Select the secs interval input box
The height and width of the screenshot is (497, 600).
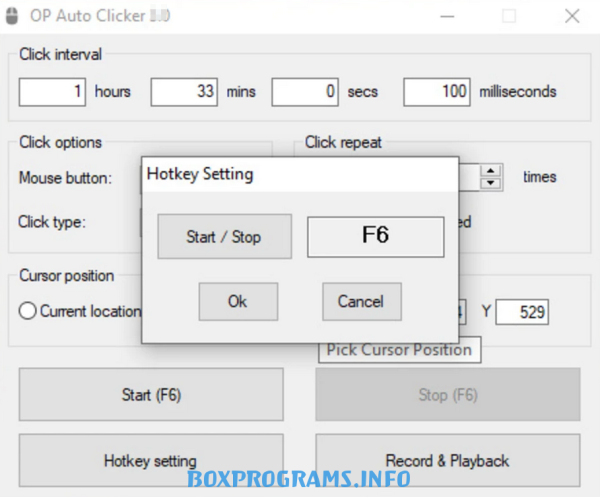[305, 92]
